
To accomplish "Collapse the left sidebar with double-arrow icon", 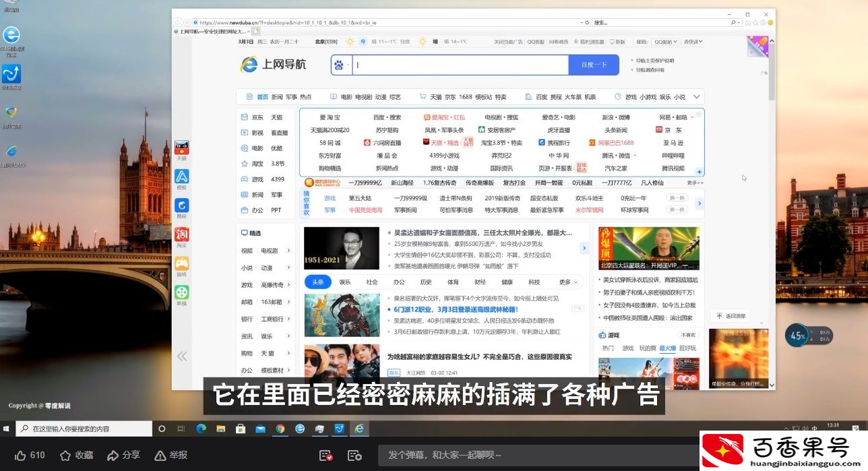I will click(182, 356).
